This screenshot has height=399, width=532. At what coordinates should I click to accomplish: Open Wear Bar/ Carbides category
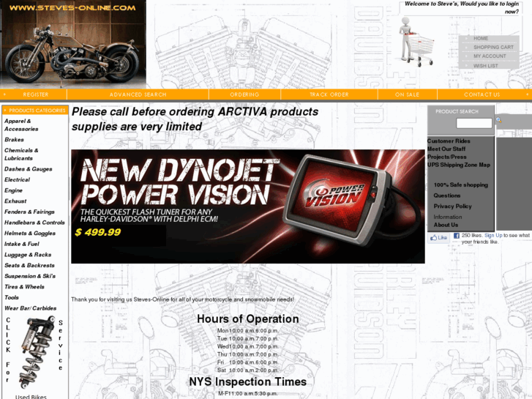click(30, 308)
